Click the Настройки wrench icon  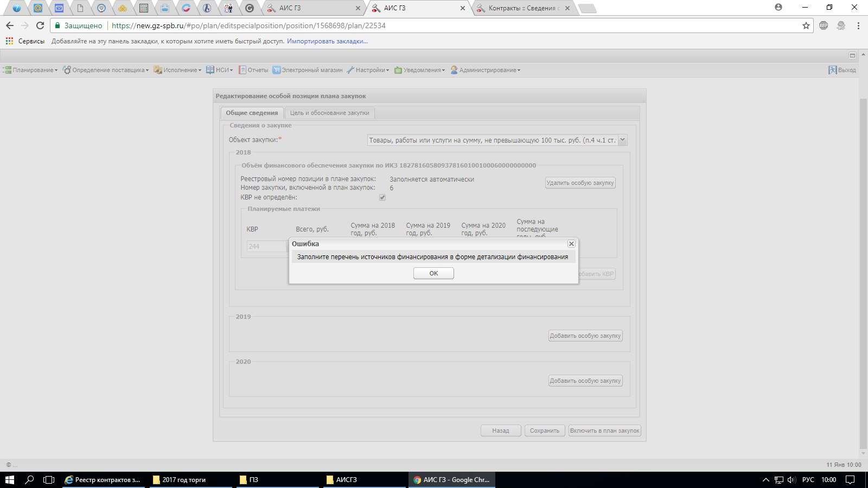pos(350,70)
